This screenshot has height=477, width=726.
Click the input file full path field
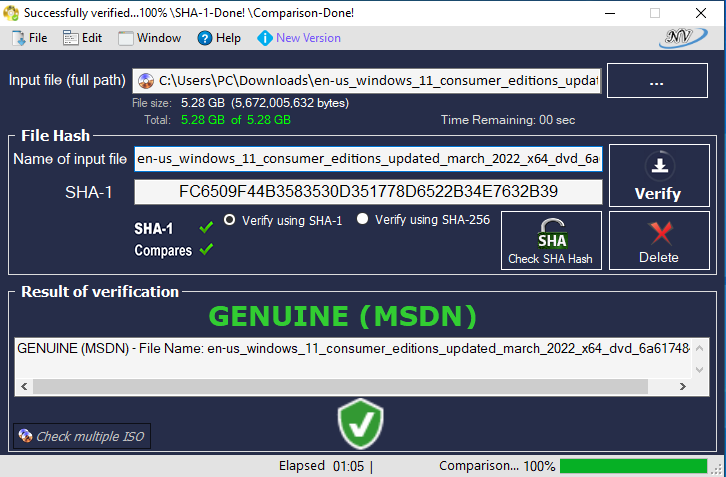point(367,81)
